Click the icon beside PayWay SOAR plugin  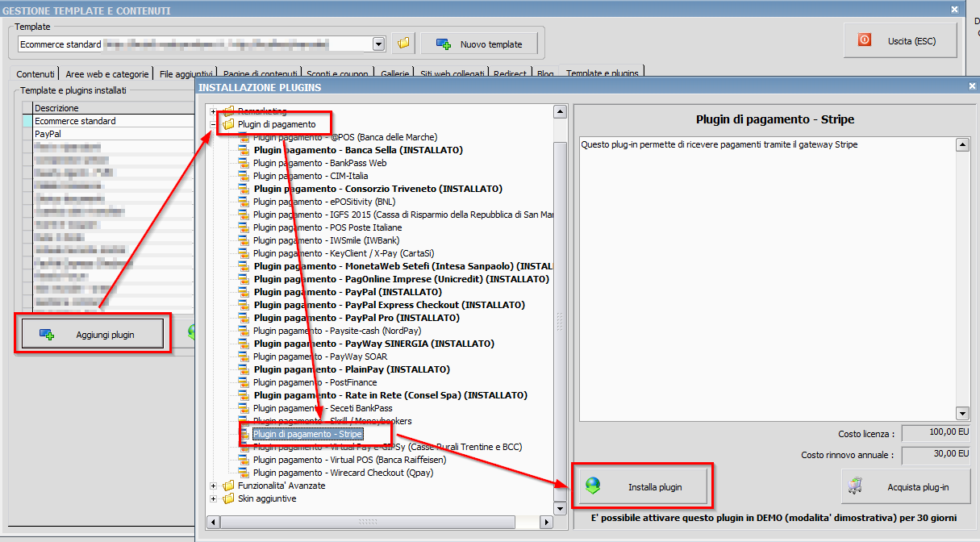tap(244, 356)
